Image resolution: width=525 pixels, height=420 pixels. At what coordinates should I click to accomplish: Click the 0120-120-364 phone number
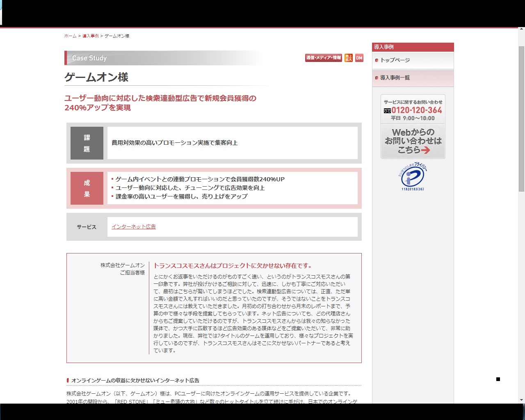417,110
